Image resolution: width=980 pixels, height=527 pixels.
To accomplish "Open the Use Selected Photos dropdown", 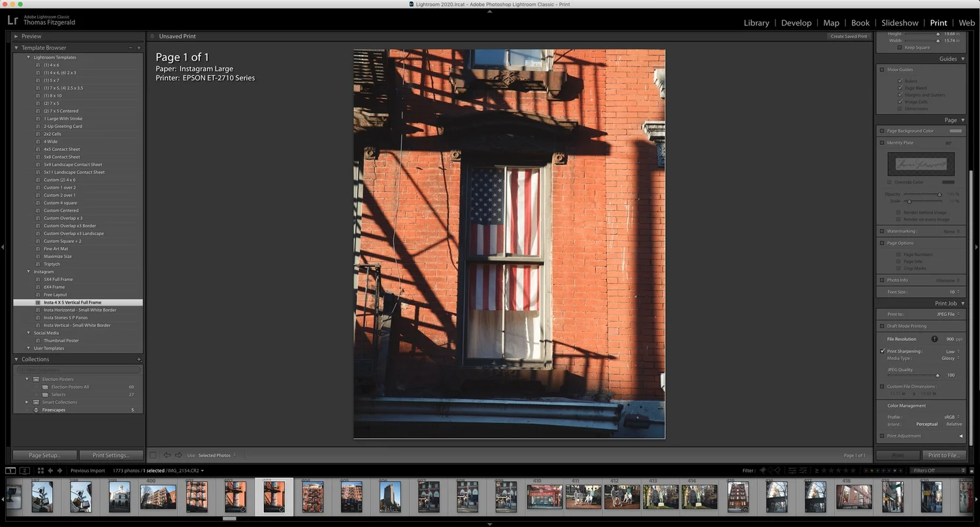I will click(x=216, y=455).
